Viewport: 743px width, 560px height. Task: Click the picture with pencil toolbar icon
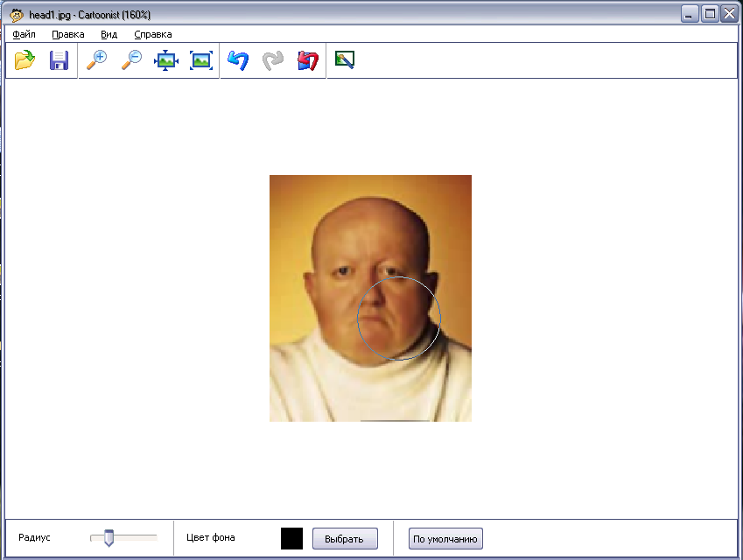tap(345, 60)
